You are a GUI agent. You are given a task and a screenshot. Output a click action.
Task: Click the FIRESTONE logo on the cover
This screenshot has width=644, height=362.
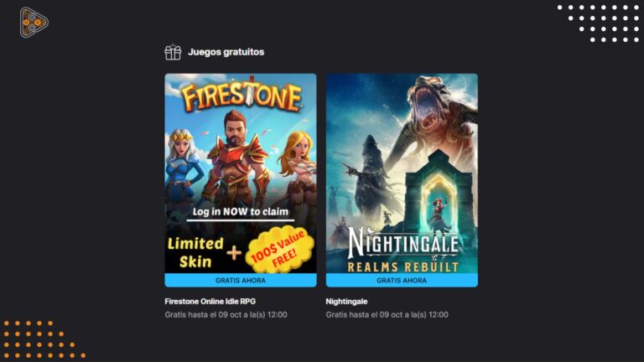[241, 96]
